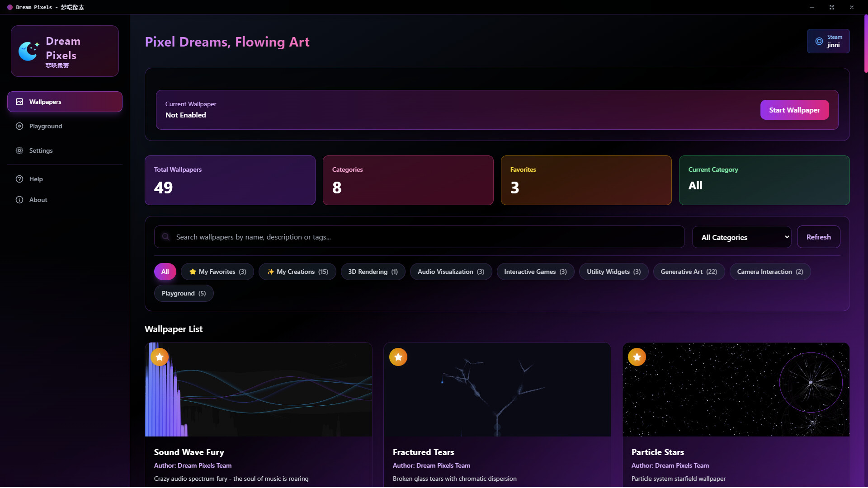Switch to My Favorites filter tab
The height and width of the screenshot is (488, 868).
[217, 272]
